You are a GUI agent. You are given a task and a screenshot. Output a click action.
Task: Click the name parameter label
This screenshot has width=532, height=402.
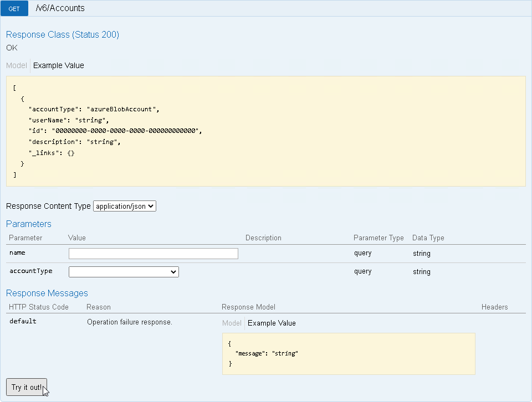[17, 252]
